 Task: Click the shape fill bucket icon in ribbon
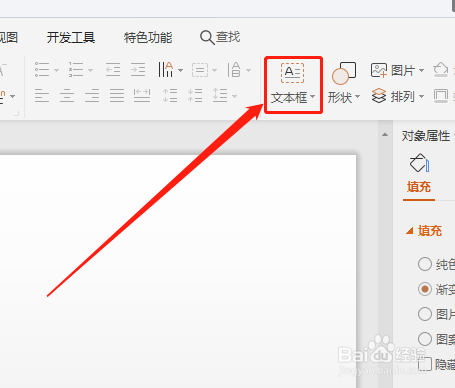[440, 70]
